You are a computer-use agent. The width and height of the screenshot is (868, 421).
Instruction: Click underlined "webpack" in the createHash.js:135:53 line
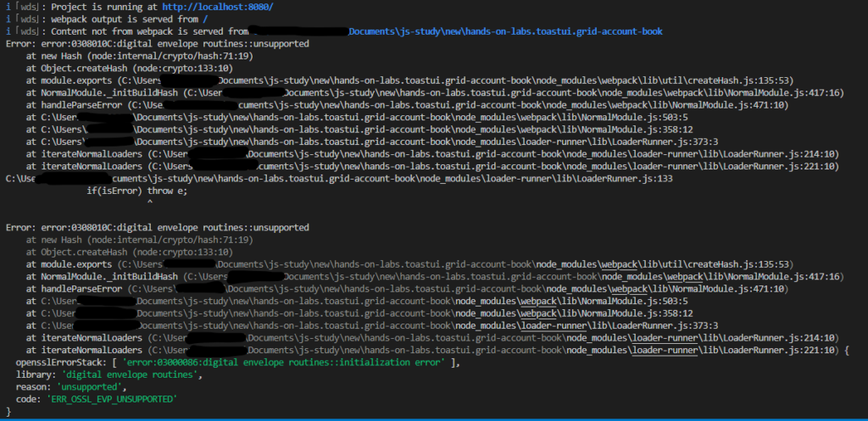[x=619, y=264]
